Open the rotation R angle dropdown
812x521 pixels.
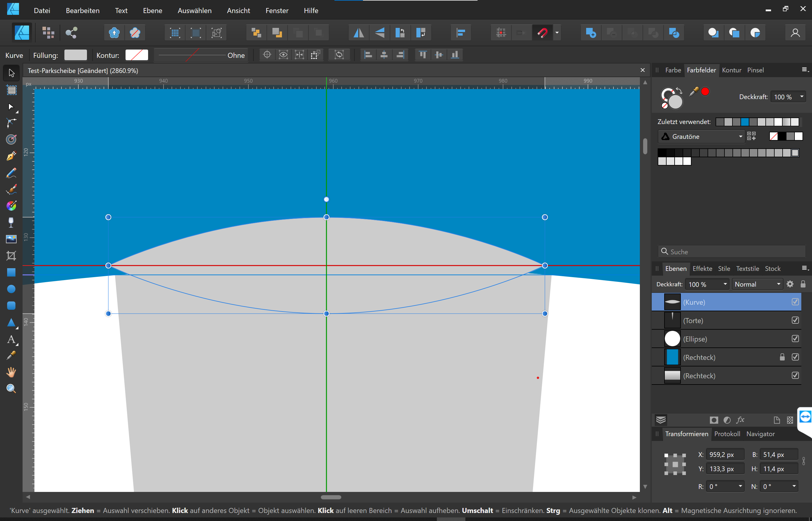740,486
